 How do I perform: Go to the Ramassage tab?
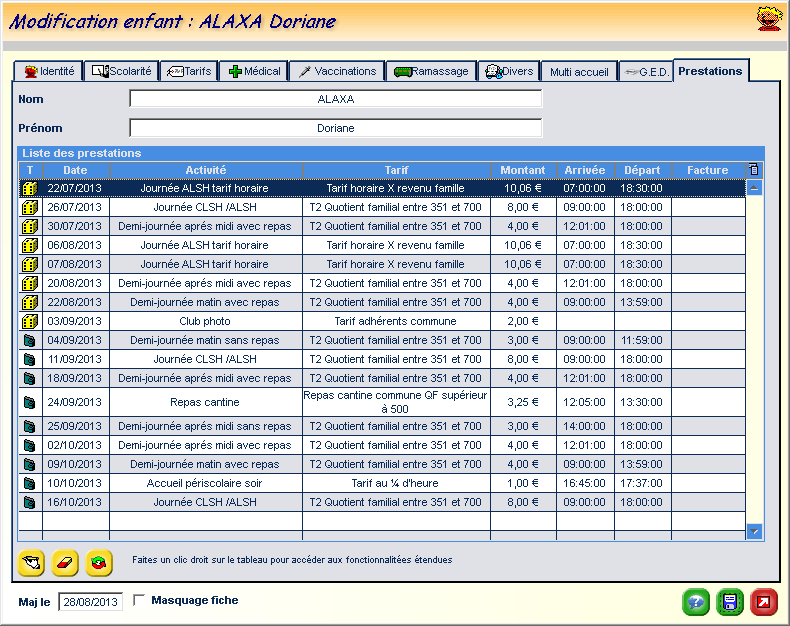pyautogui.click(x=430, y=71)
